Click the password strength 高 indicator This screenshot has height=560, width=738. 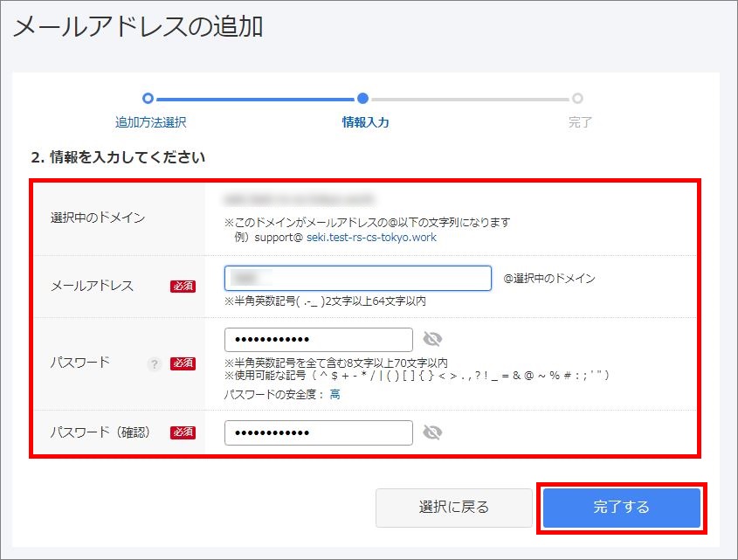335,394
